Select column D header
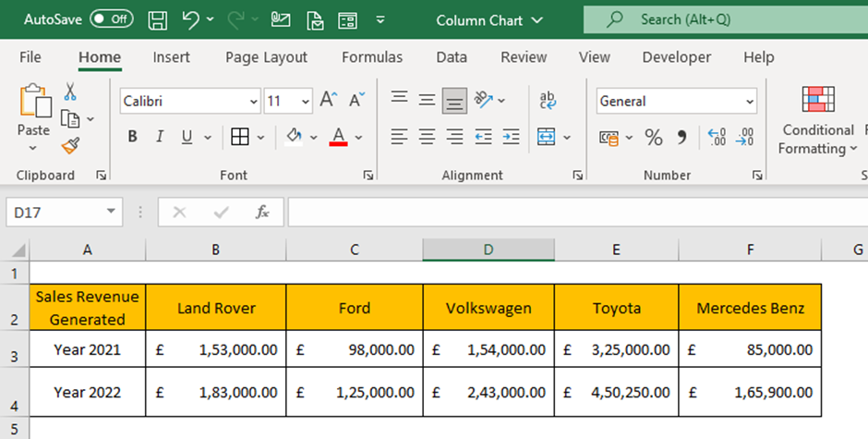 tap(488, 250)
